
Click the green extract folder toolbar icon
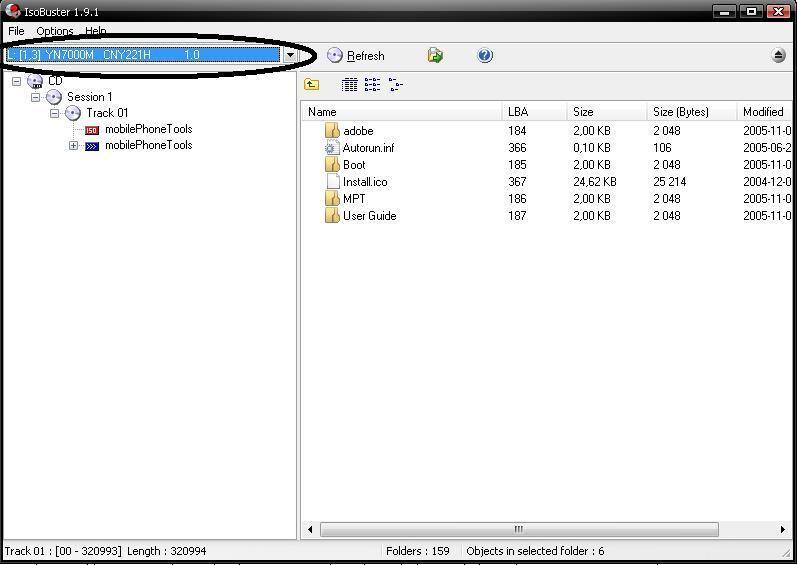[435, 55]
